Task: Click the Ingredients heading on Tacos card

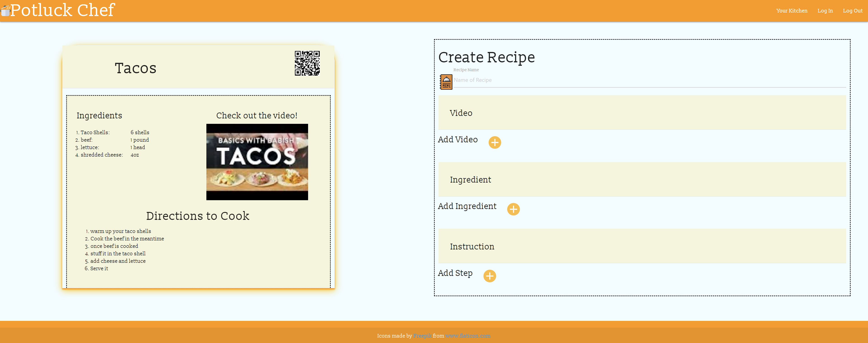Action: coord(99,115)
